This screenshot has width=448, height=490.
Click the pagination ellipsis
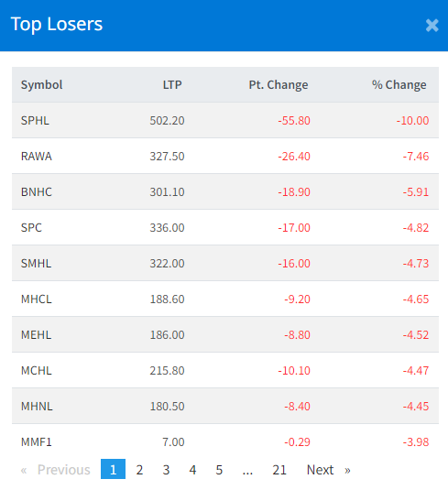coord(247,469)
